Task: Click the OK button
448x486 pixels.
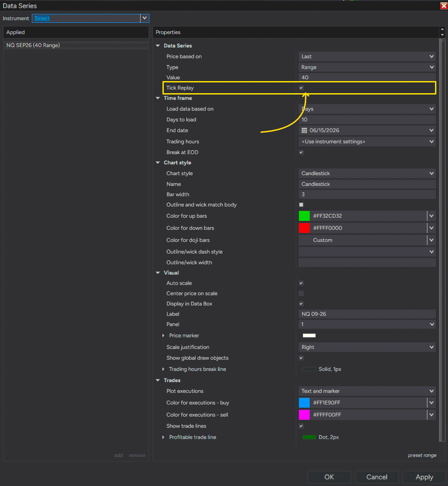Action: tap(329, 477)
